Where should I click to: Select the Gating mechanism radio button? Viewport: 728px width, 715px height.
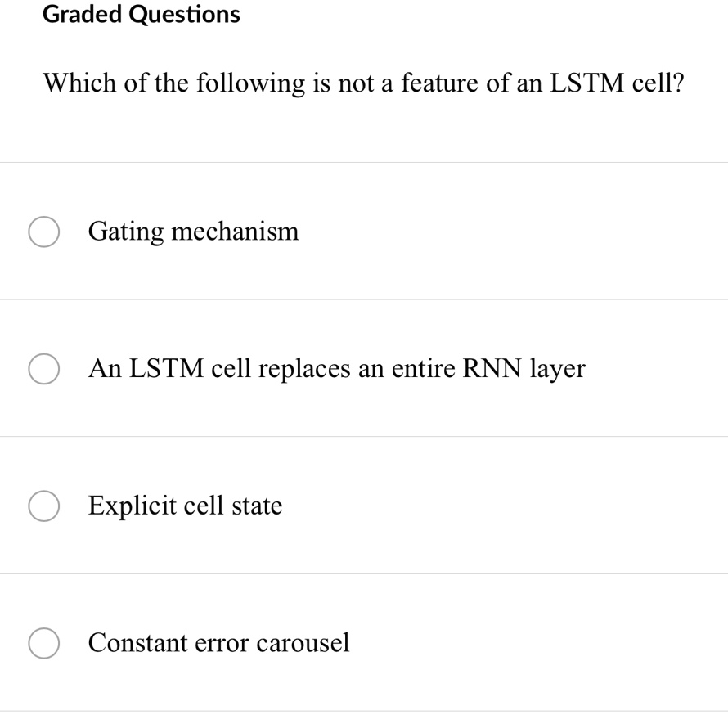tap(44, 232)
